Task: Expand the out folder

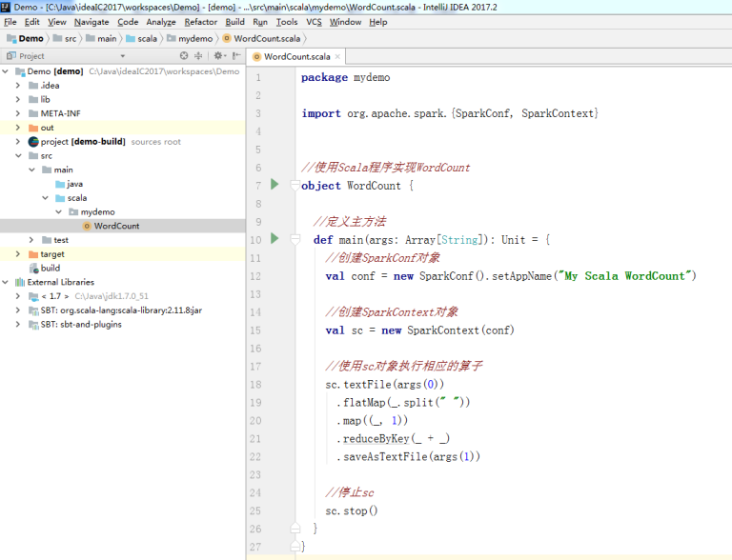Action: 18,128
